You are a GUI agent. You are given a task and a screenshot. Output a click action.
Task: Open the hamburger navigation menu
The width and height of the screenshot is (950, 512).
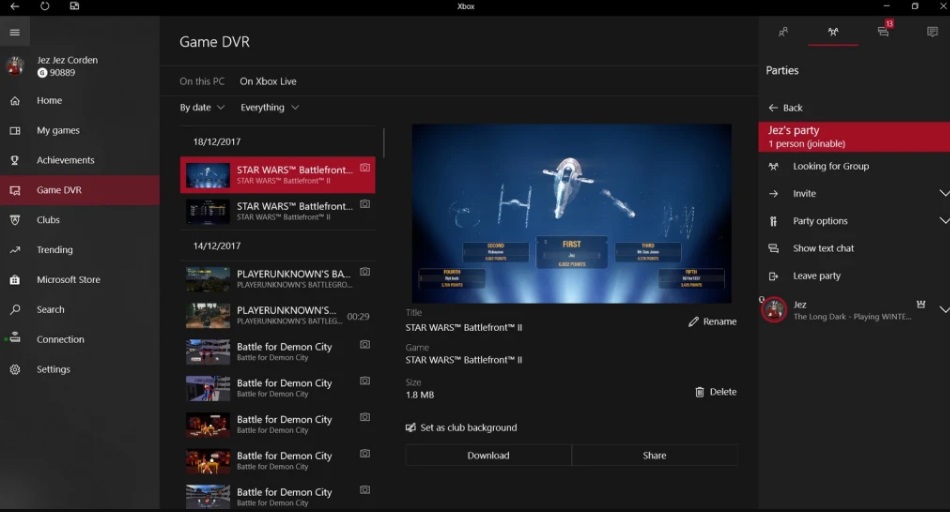point(15,33)
